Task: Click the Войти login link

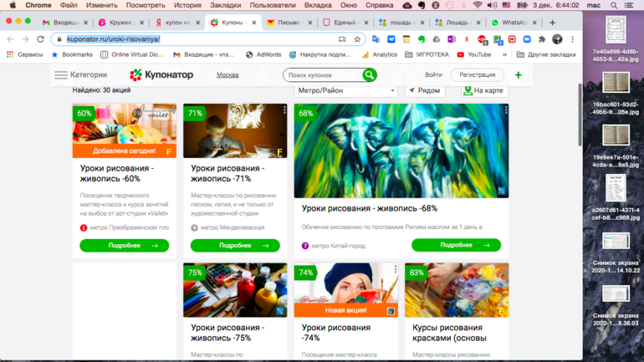Action: [433, 75]
